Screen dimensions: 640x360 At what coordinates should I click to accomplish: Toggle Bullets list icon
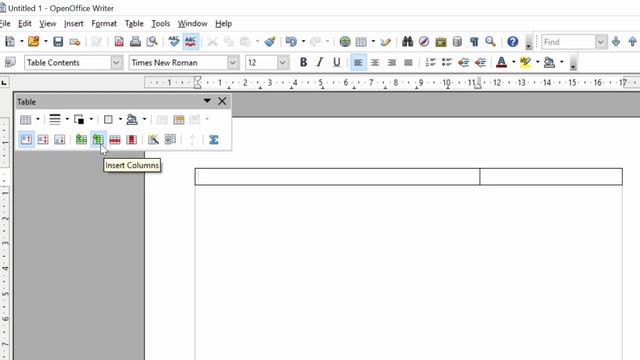447,62
